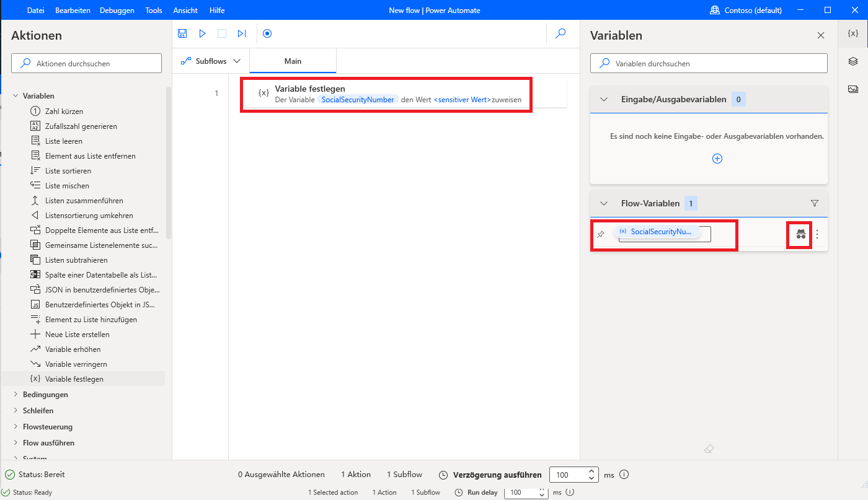Image resolution: width=868 pixels, height=500 pixels.
Task: Click in Aktionen durchsuchen search box
Action: click(87, 63)
